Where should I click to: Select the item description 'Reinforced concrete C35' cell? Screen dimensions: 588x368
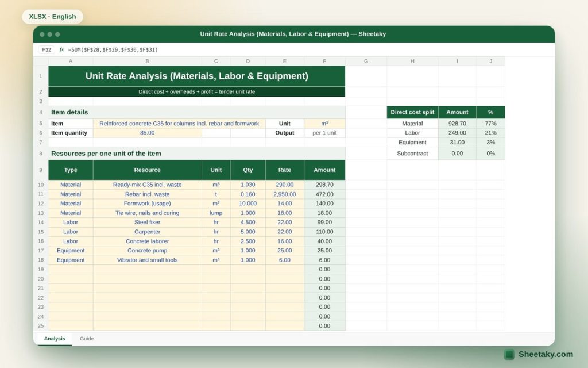[179, 124]
